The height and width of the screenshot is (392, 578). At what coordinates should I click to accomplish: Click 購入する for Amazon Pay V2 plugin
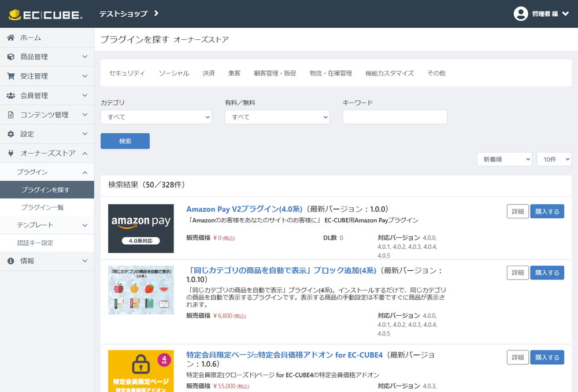pyautogui.click(x=547, y=211)
